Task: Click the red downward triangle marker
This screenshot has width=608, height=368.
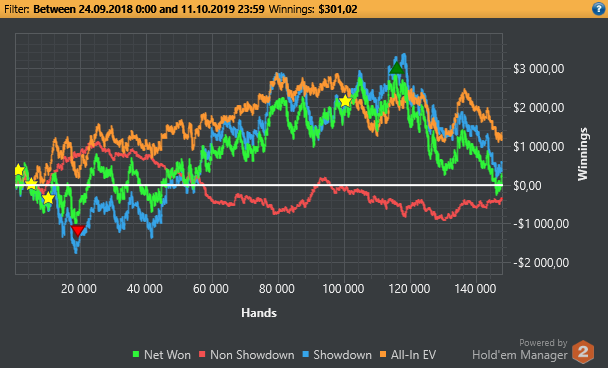Action: coord(78,230)
